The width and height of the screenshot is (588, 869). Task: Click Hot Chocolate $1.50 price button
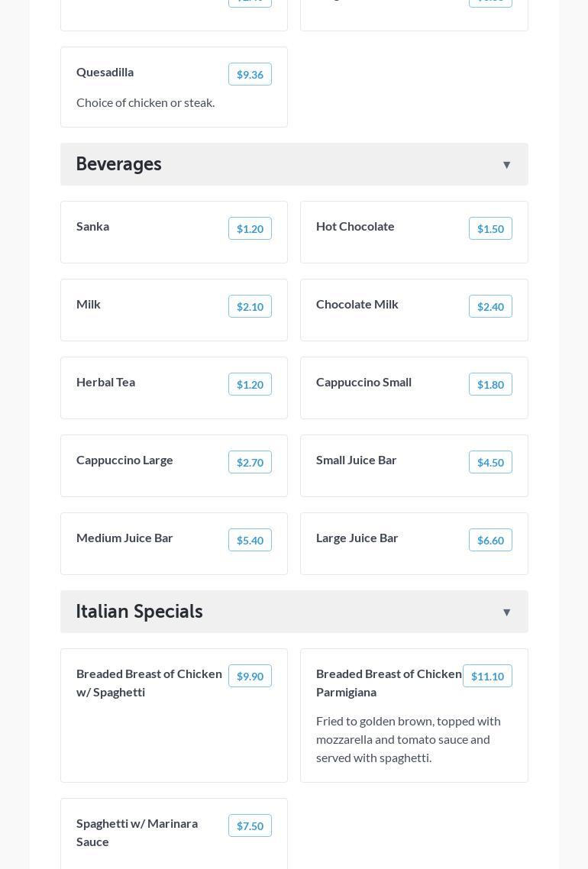(x=490, y=228)
